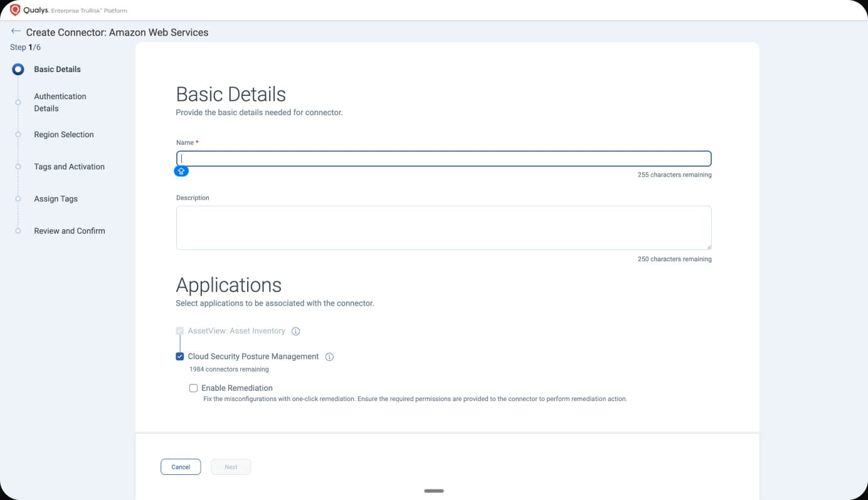Show info for AssetView: Asset Inventory
868x500 pixels.
coord(296,331)
